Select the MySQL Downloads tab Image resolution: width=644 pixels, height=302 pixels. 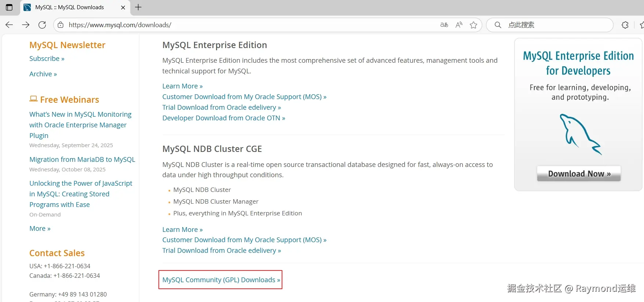tap(70, 7)
